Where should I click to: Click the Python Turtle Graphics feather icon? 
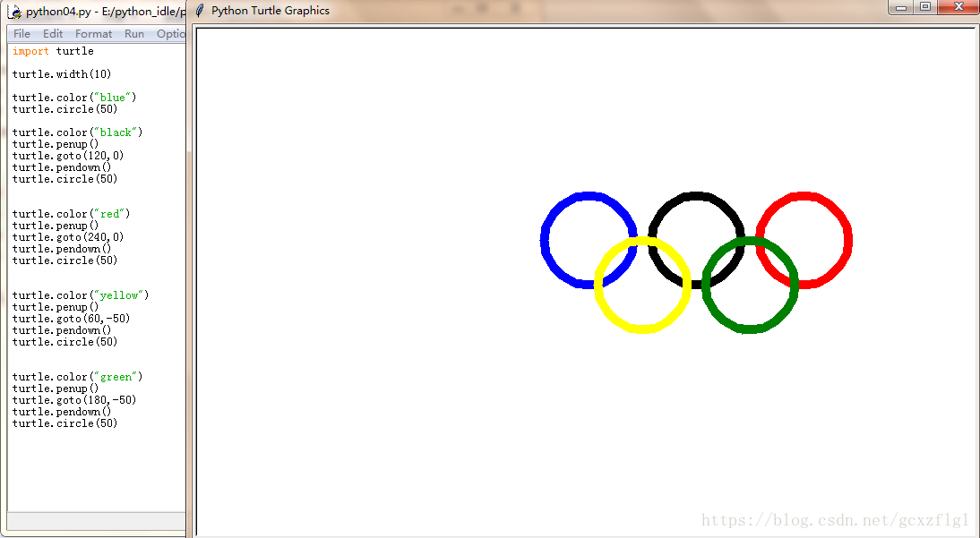[x=200, y=11]
